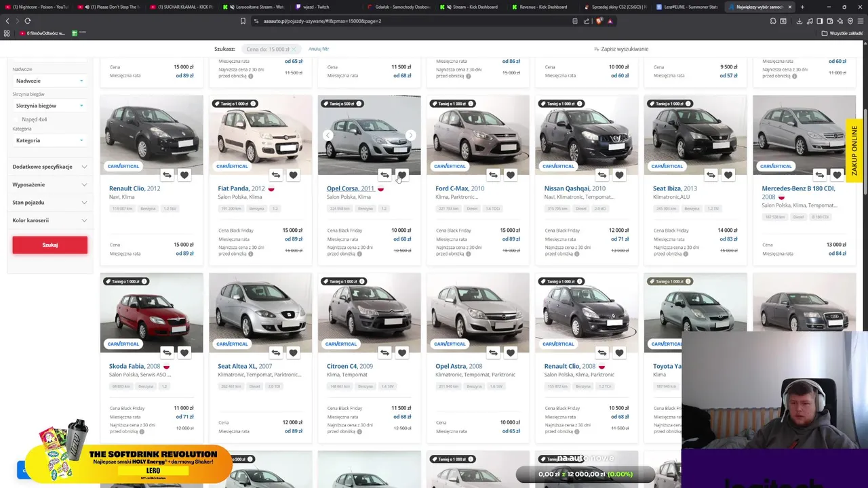
Task: Reload the page in browser toolbar
Action: 28,21
